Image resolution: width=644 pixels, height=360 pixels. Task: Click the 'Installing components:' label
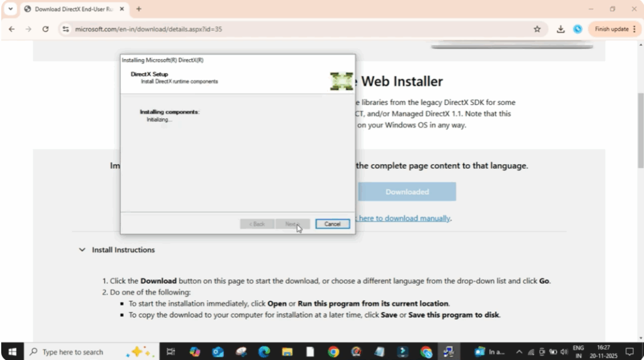point(170,112)
